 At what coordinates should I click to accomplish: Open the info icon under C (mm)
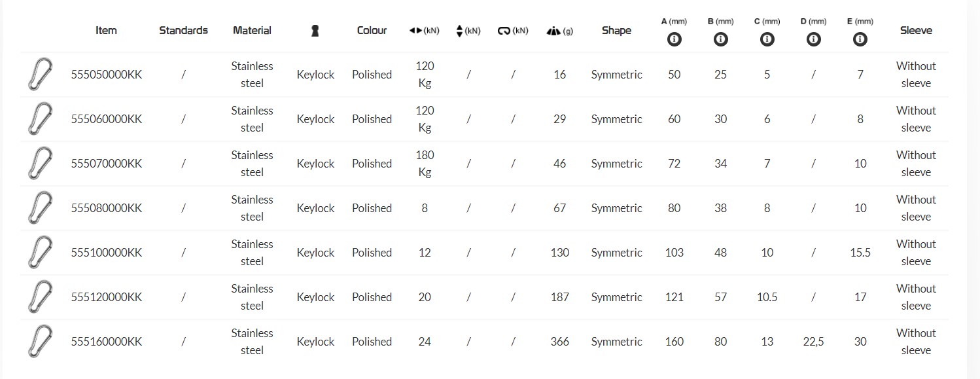tap(767, 39)
